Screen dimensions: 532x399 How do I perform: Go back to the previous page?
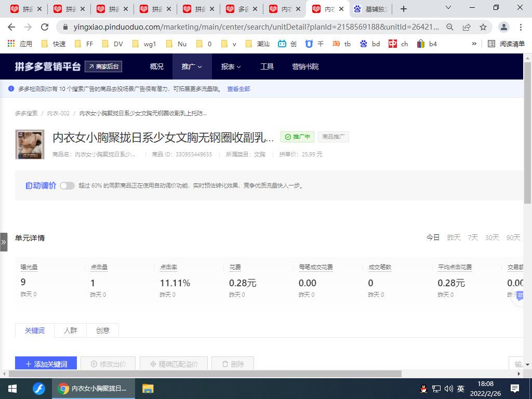pos(11,27)
